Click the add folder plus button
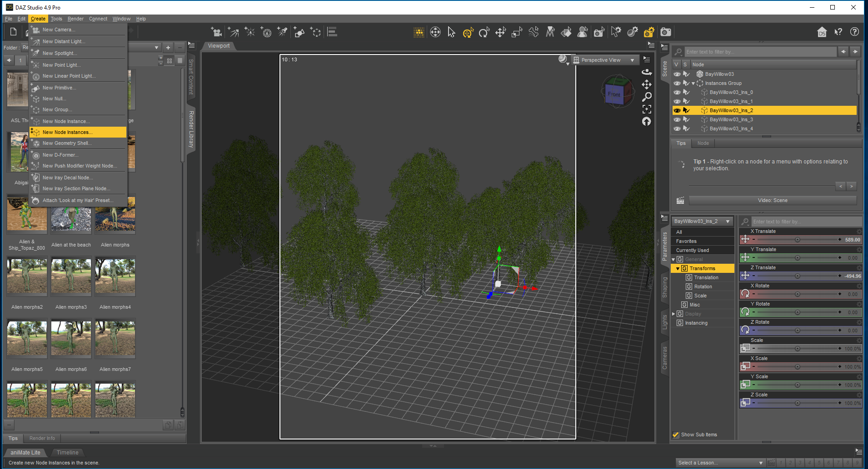 (168, 48)
